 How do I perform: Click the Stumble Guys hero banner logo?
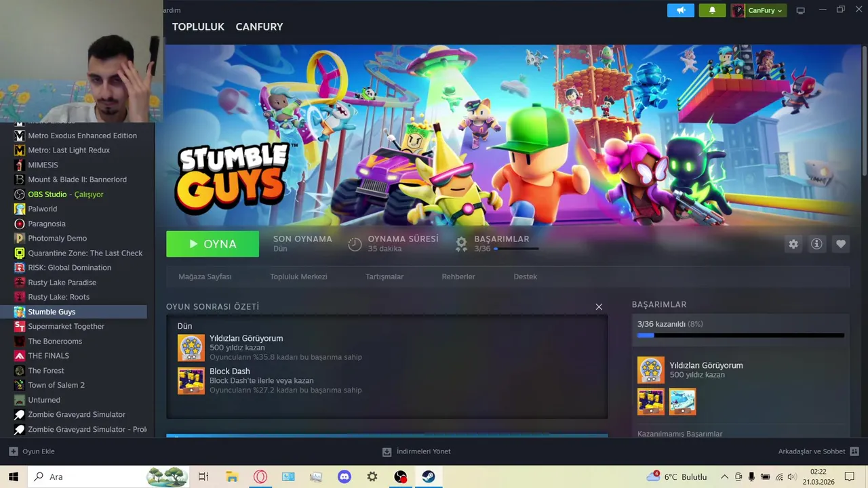pyautogui.click(x=234, y=178)
